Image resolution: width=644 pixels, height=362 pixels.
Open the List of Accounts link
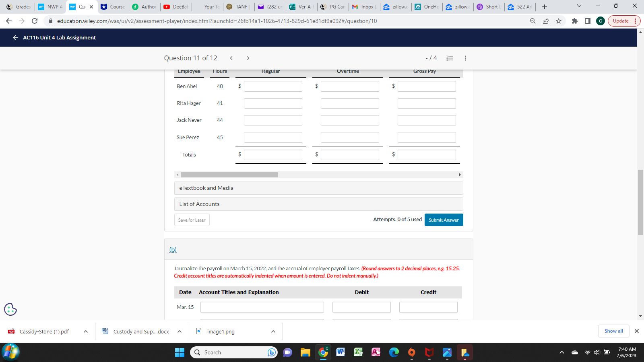pos(199,204)
